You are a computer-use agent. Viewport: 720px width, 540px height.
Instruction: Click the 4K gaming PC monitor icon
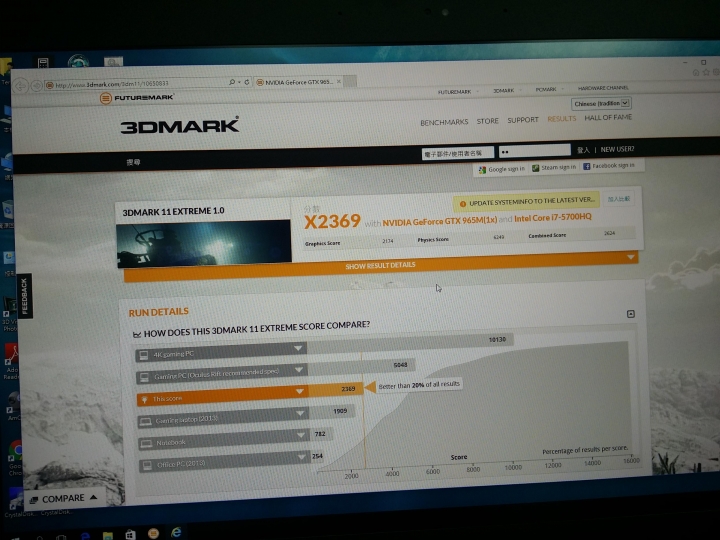click(x=144, y=355)
